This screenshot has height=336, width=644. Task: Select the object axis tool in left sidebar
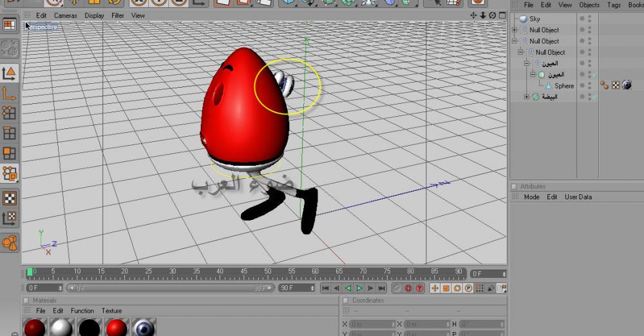(10, 94)
